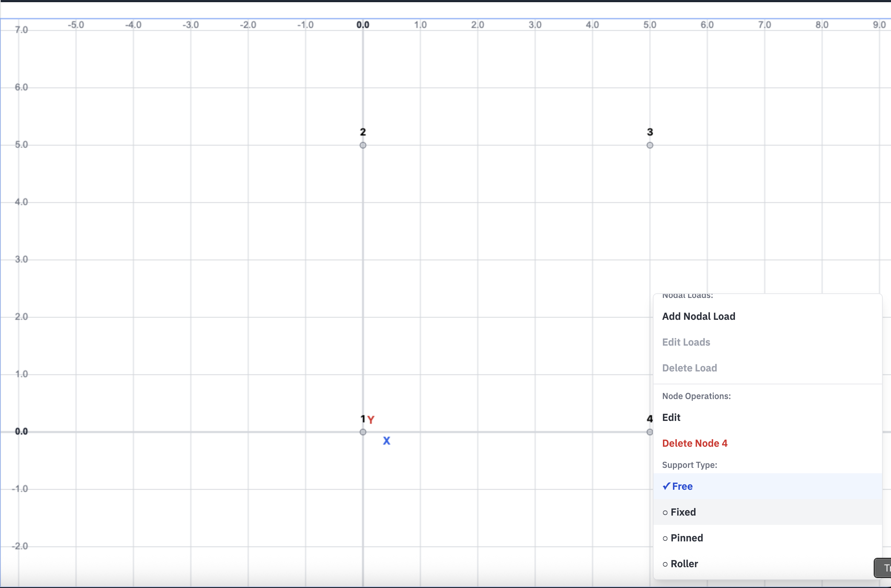Select node 4 marker beside the context menu
891x588 pixels.
[649, 432]
